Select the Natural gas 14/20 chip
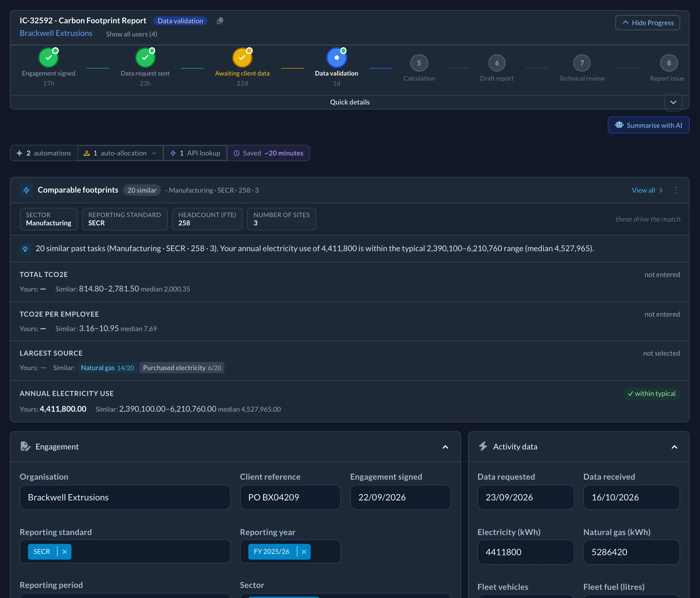This screenshot has width=700, height=598. 107,368
